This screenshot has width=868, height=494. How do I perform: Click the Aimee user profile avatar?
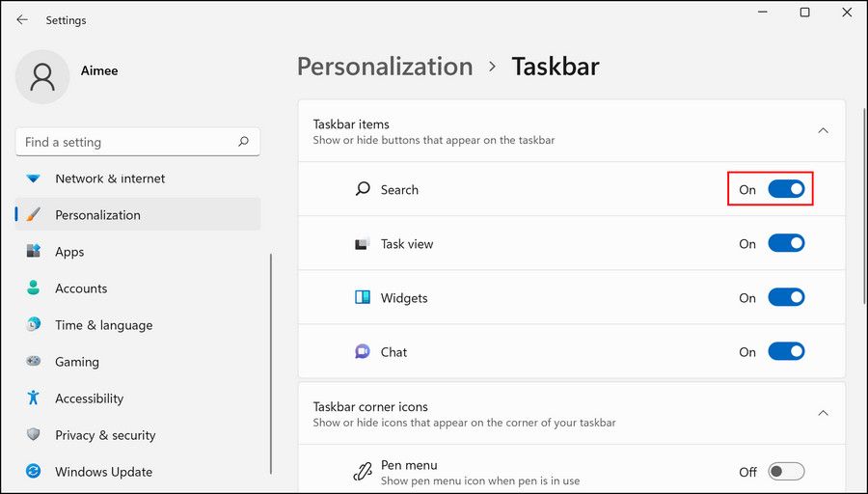[42, 77]
